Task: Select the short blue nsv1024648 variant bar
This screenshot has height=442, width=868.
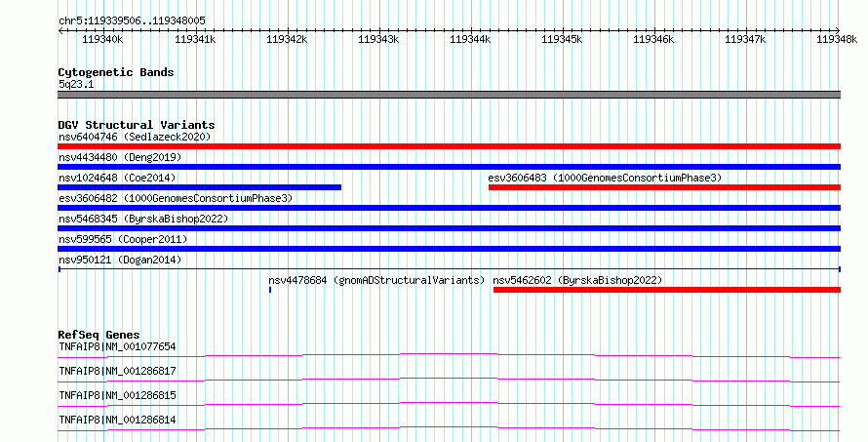Action: tap(199, 187)
